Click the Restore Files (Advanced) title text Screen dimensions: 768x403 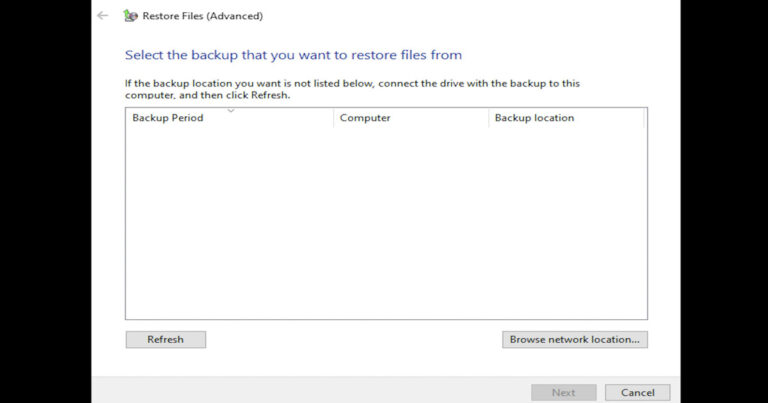coord(203,16)
